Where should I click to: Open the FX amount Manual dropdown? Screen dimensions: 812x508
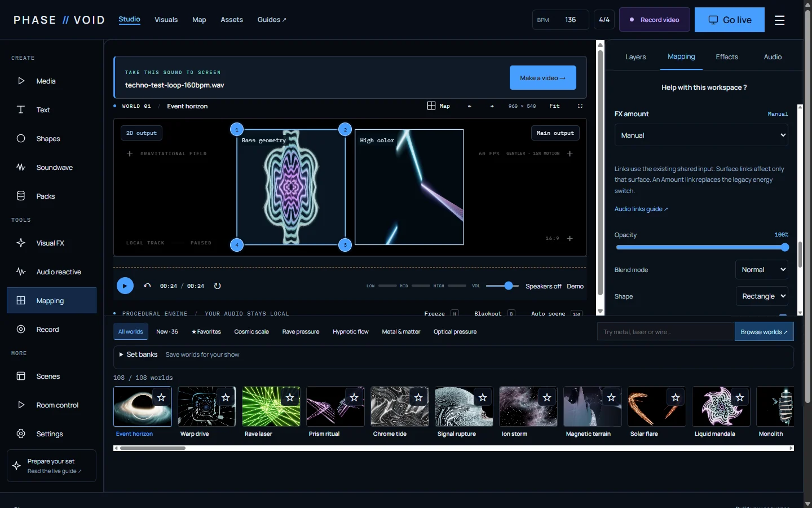pos(701,135)
